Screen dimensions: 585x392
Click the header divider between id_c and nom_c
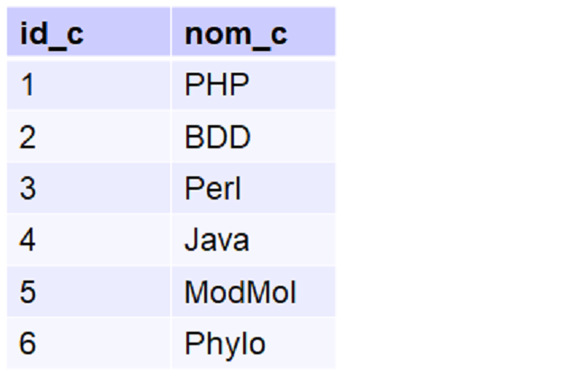[171, 34]
